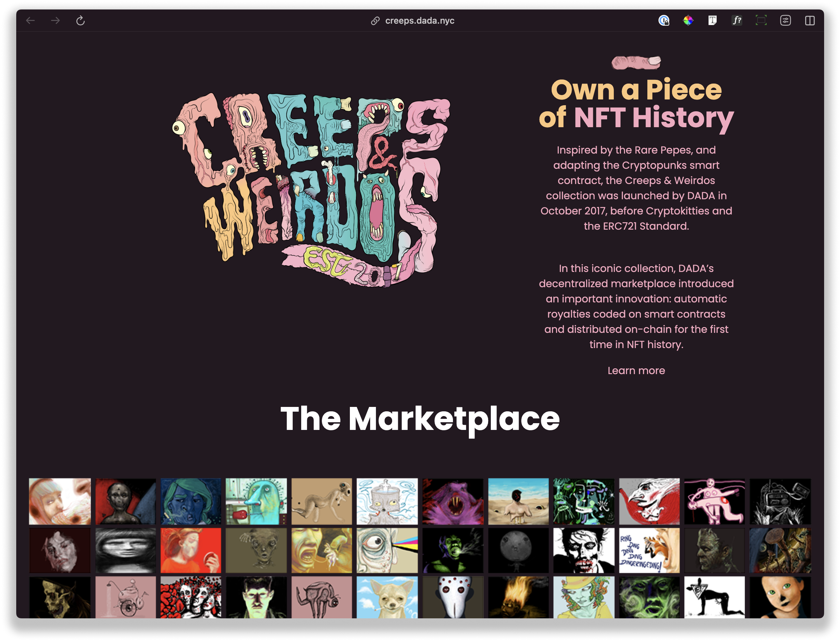This screenshot has width=840, height=641.
Task: Open the blue woman with green hair artwork
Action: click(191, 501)
